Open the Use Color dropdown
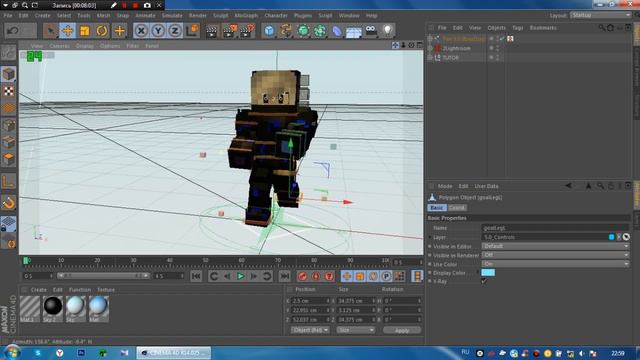This screenshot has height=360, width=640. pos(555,264)
